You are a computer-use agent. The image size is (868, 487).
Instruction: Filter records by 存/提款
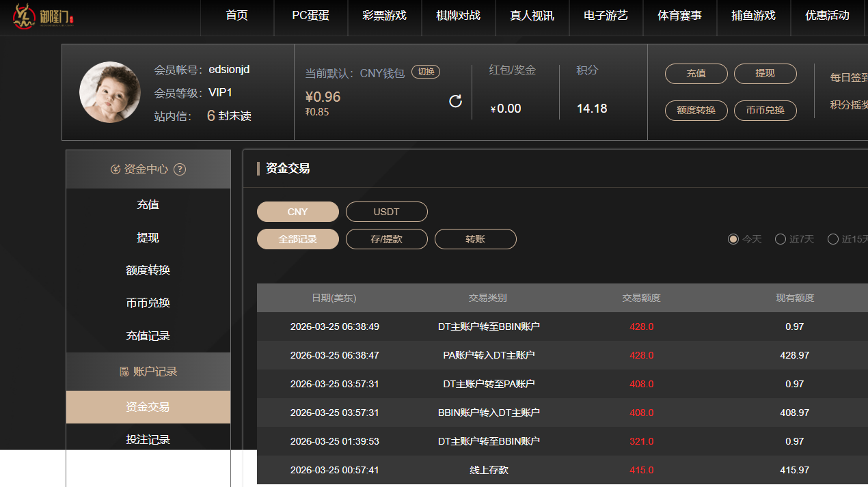[386, 239]
